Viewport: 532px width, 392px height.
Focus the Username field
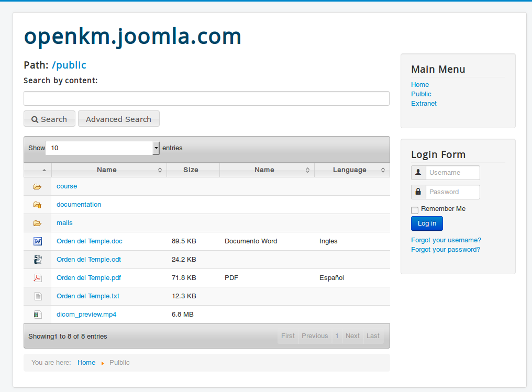click(x=453, y=173)
